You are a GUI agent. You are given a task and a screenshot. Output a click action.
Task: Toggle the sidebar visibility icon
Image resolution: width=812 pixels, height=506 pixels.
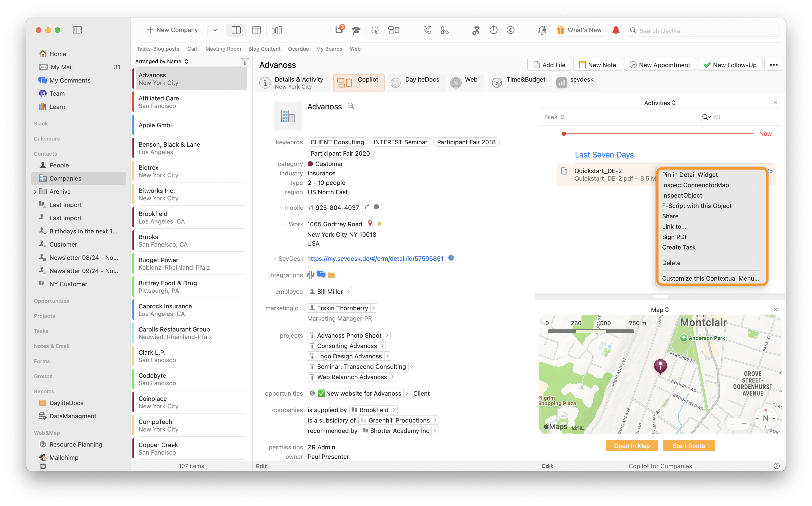(77, 30)
